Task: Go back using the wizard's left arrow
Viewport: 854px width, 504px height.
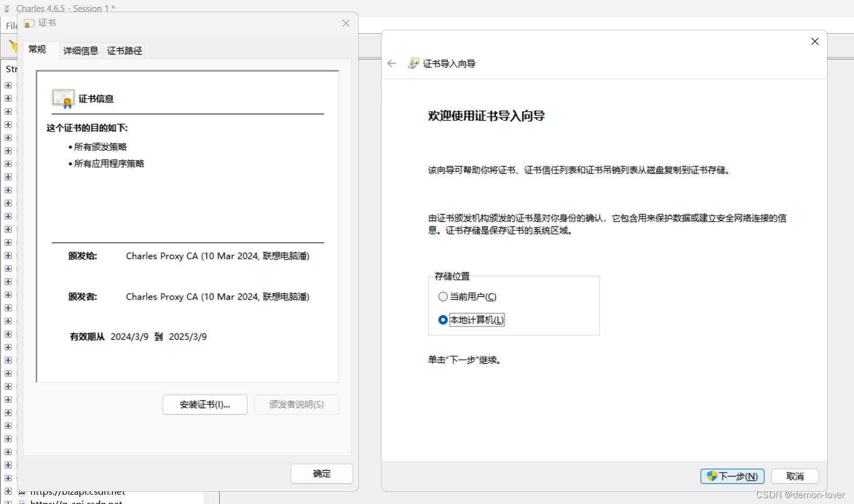Action: [391, 63]
